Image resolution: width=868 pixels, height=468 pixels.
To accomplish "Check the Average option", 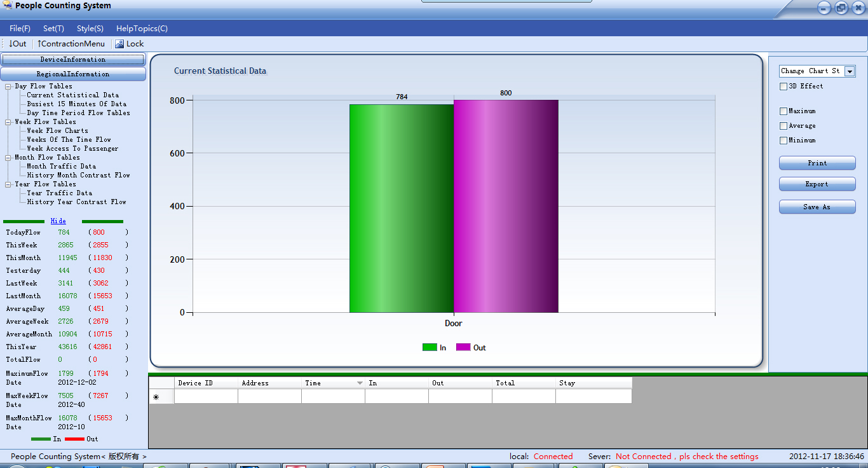I will pos(783,126).
